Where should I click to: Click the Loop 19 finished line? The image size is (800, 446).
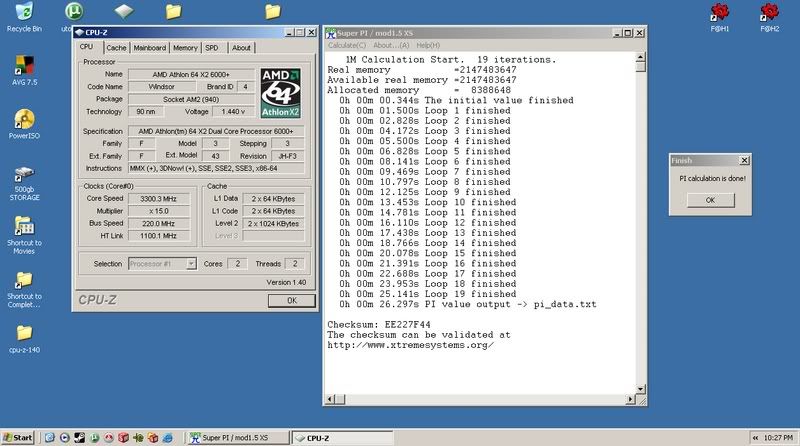click(x=428, y=294)
